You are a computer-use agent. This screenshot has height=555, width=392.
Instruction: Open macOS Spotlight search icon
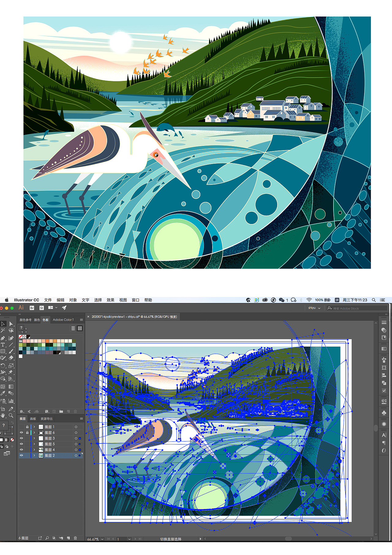click(374, 300)
